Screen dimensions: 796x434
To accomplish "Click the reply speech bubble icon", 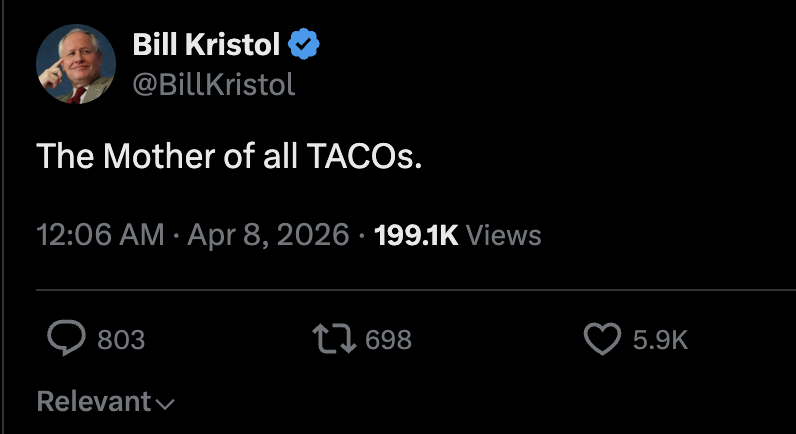I will 67,340.
